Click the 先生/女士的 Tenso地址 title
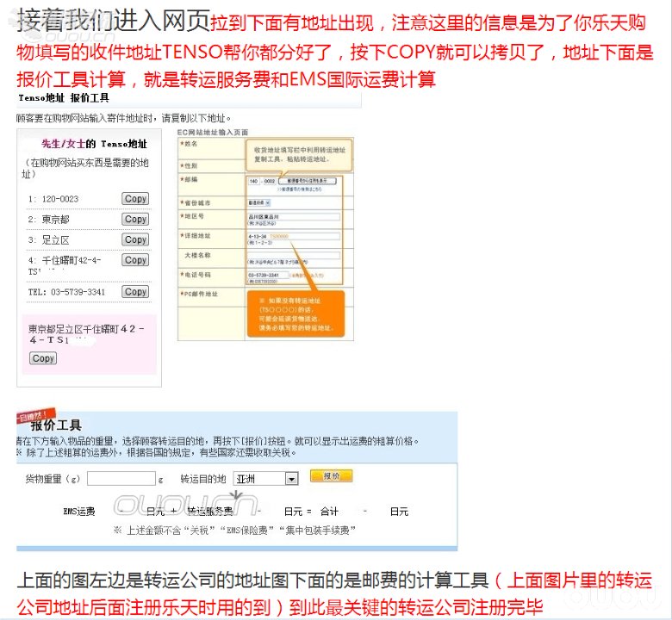 [x=94, y=144]
